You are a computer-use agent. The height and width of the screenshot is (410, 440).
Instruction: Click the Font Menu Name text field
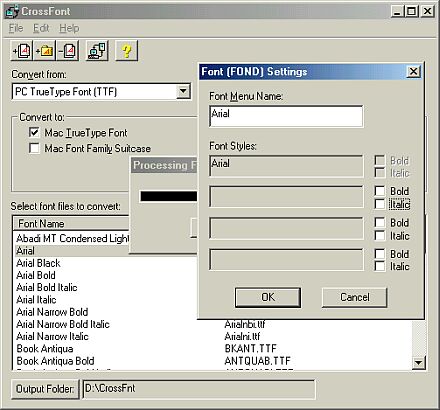click(286, 116)
